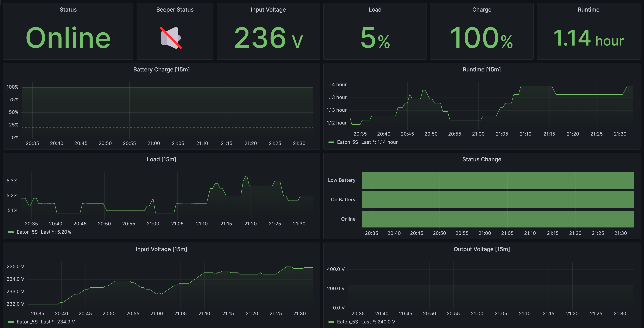Click the 1.14 hour runtime stat value

click(x=588, y=38)
